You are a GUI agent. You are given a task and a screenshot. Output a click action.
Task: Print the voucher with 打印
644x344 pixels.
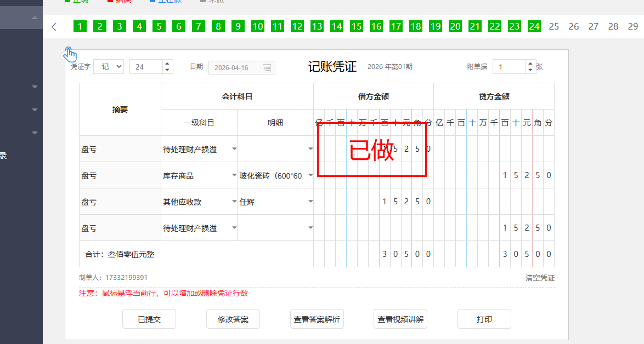(x=484, y=319)
